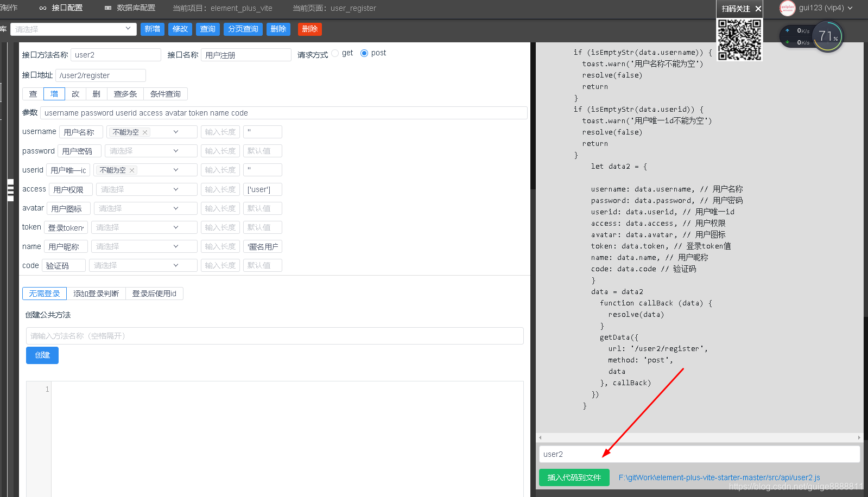Screen dimensions: 868x497
Task: Focus the 用户密码 description field
Action: [x=79, y=151]
